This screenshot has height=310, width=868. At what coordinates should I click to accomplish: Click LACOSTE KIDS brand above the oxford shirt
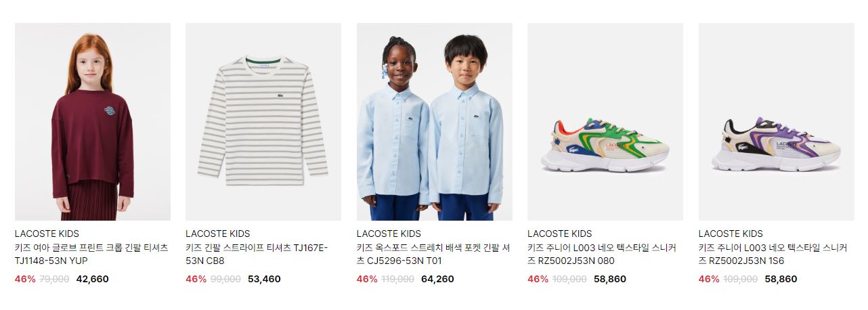(x=389, y=234)
